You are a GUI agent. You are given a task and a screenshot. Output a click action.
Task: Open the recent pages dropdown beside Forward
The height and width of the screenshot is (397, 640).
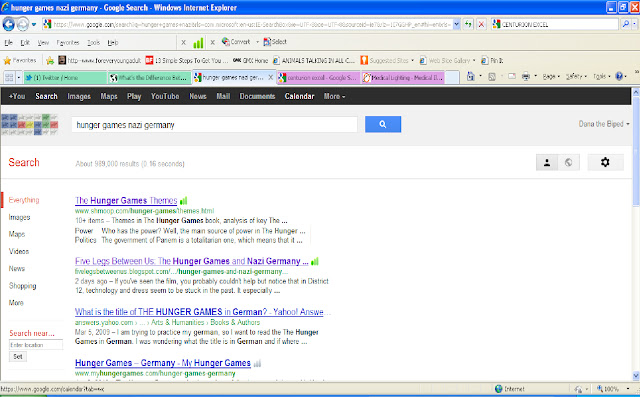pos(34,24)
